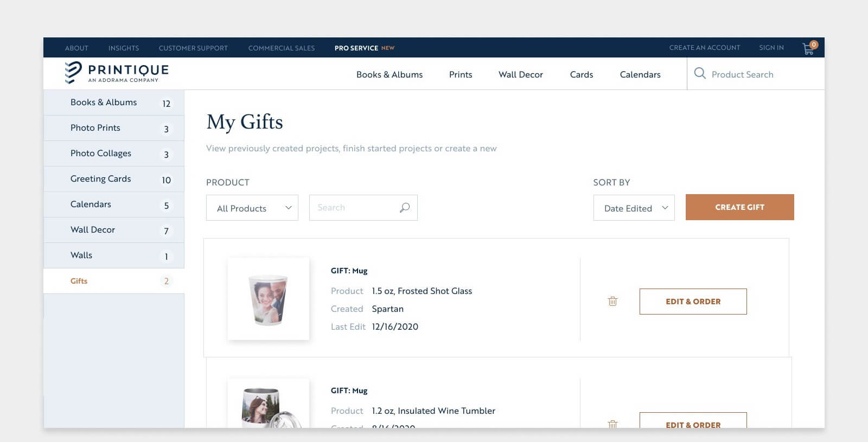Open the All Products dropdown

coord(252,208)
